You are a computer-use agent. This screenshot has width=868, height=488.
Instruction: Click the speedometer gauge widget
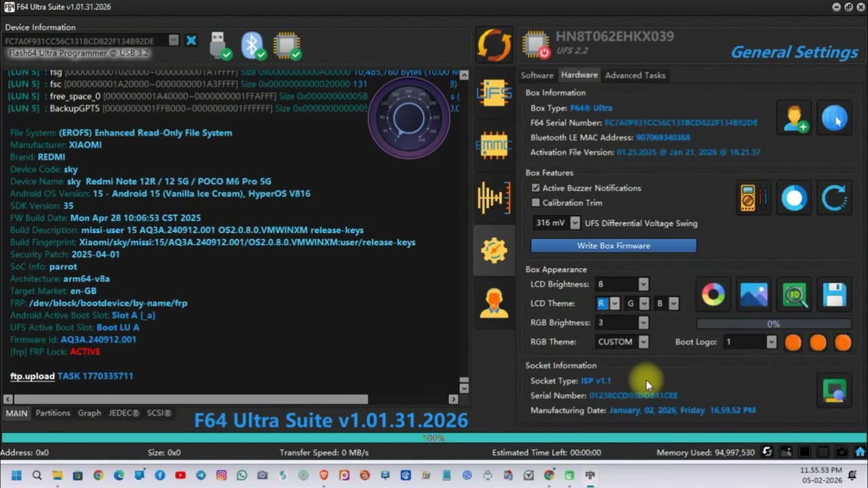click(409, 117)
